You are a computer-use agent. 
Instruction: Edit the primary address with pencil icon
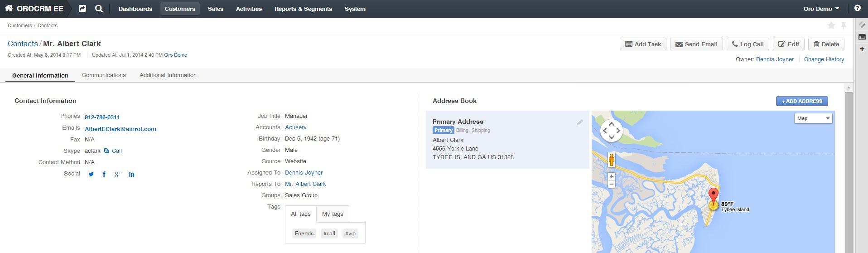pyautogui.click(x=579, y=122)
